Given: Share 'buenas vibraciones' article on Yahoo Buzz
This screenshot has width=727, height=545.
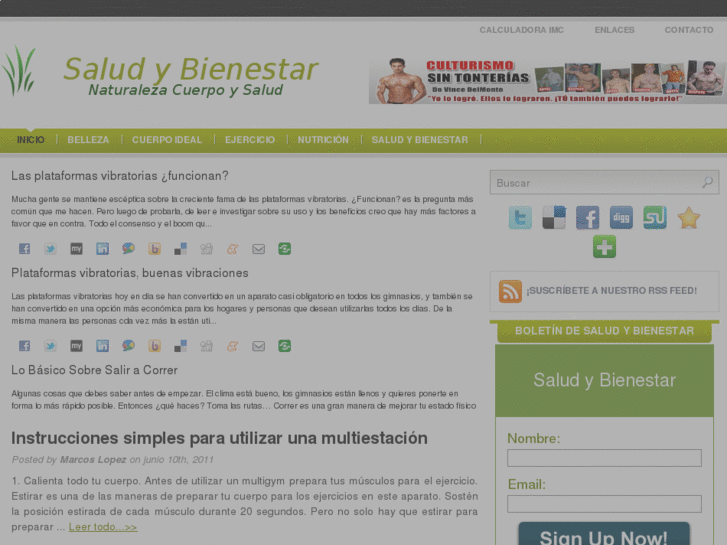Looking at the screenshot, I should click(x=154, y=346).
